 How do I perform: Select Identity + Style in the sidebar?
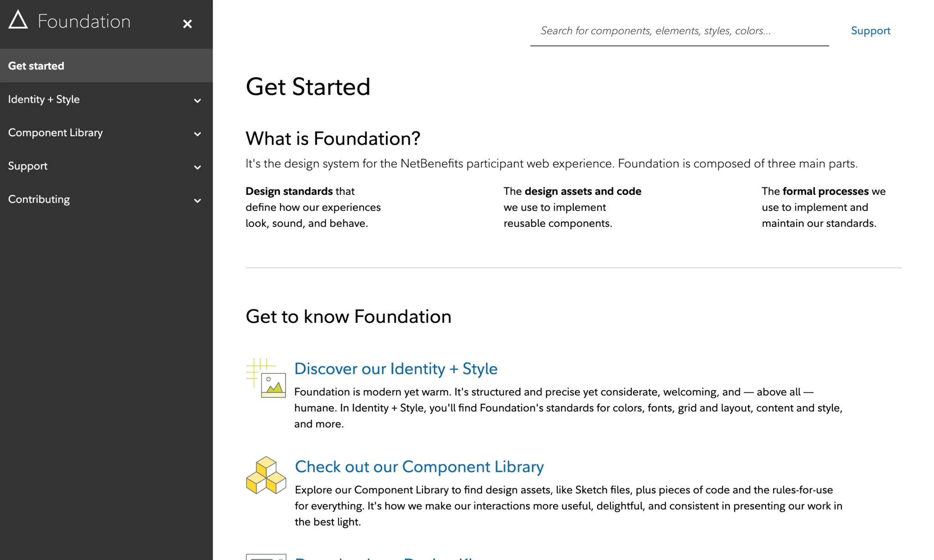(44, 99)
